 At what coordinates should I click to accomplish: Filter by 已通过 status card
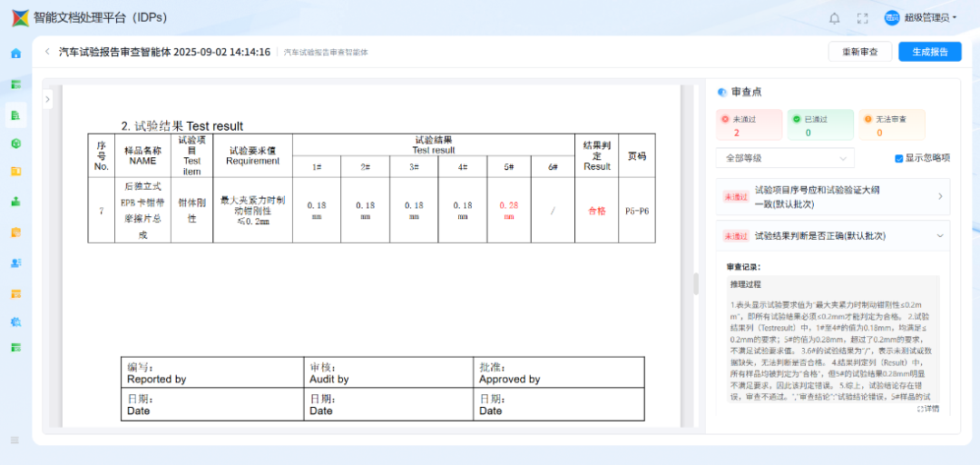(820, 125)
